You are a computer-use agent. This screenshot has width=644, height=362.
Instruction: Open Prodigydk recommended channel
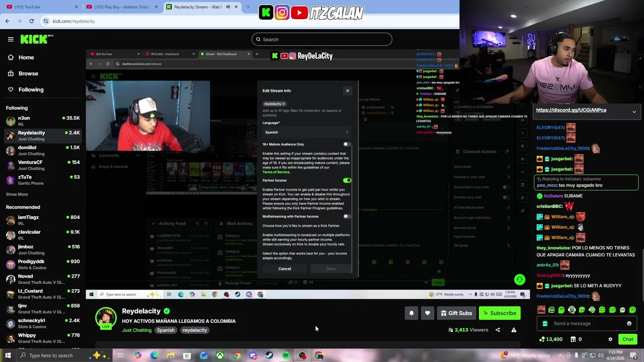pyautogui.click(x=43, y=264)
